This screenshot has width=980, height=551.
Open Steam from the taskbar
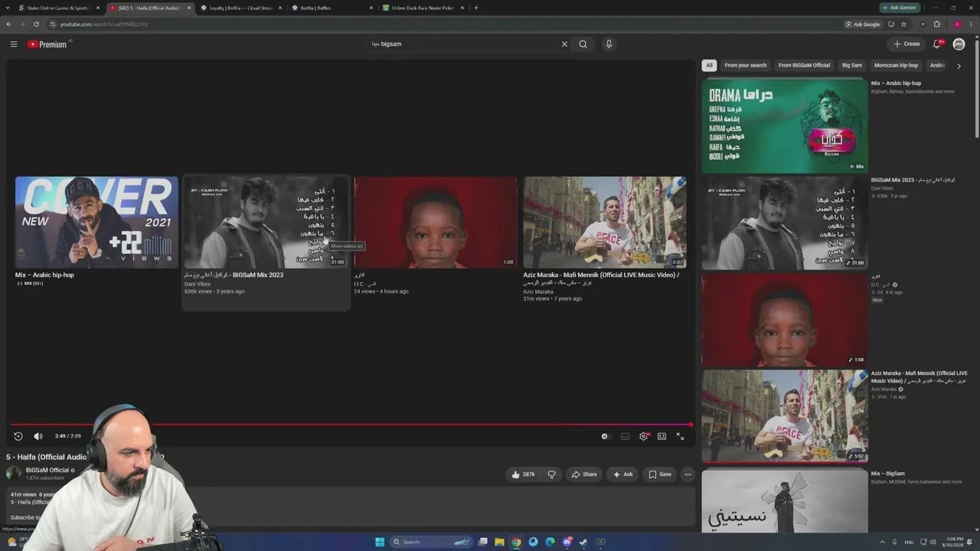[583, 542]
